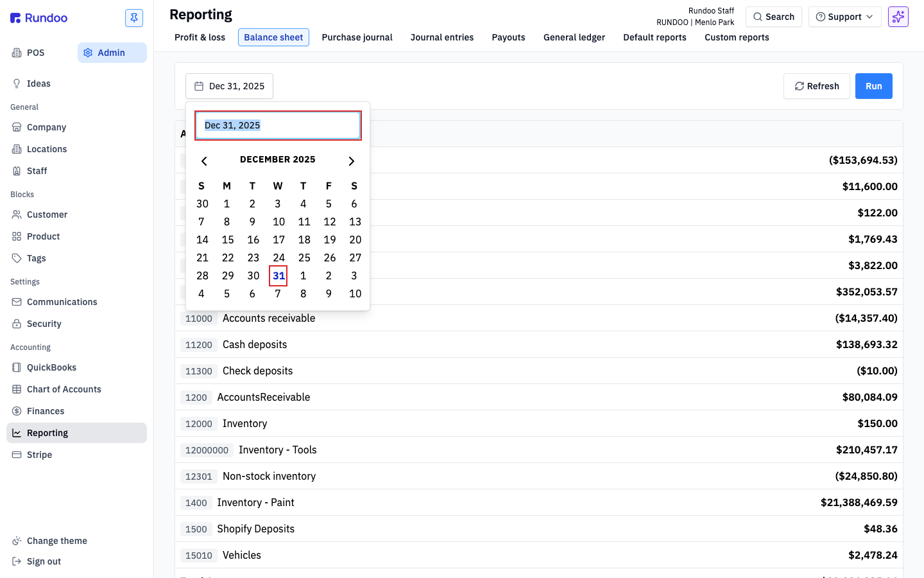
Task: Go to previous month in calendar
Action: [x=204, y=161]
